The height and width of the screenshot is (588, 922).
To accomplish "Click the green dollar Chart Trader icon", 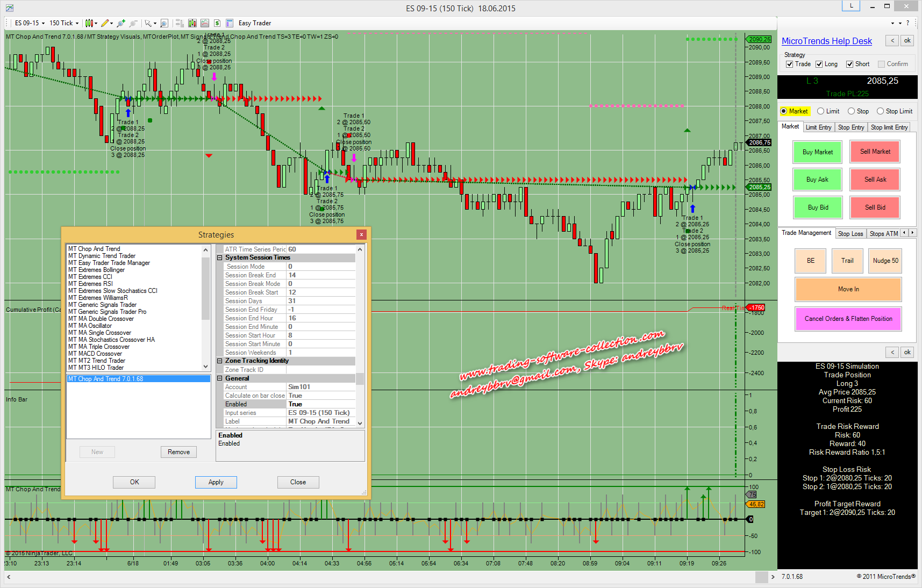I will pos(217,23).
